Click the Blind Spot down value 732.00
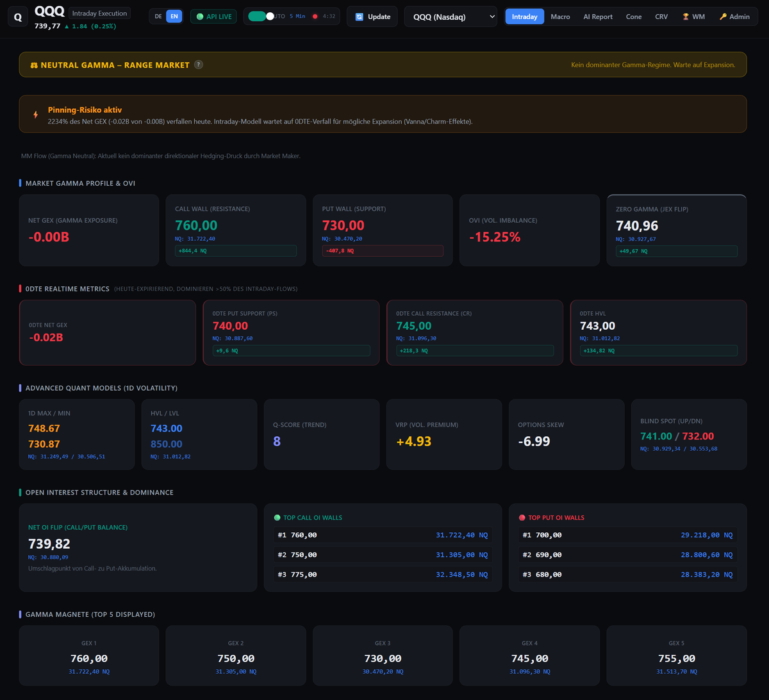Image resolution: width=769 pixels, height=700 pixels. (698, 436)
